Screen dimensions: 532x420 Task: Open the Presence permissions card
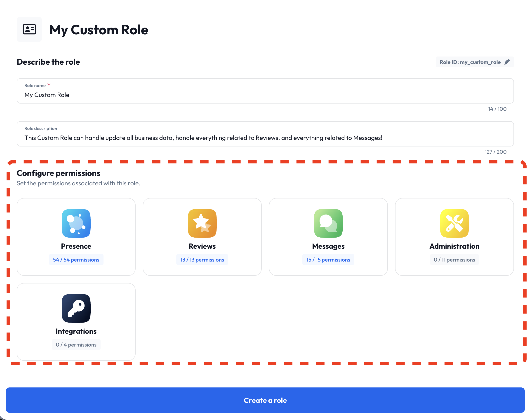point(76,236)
